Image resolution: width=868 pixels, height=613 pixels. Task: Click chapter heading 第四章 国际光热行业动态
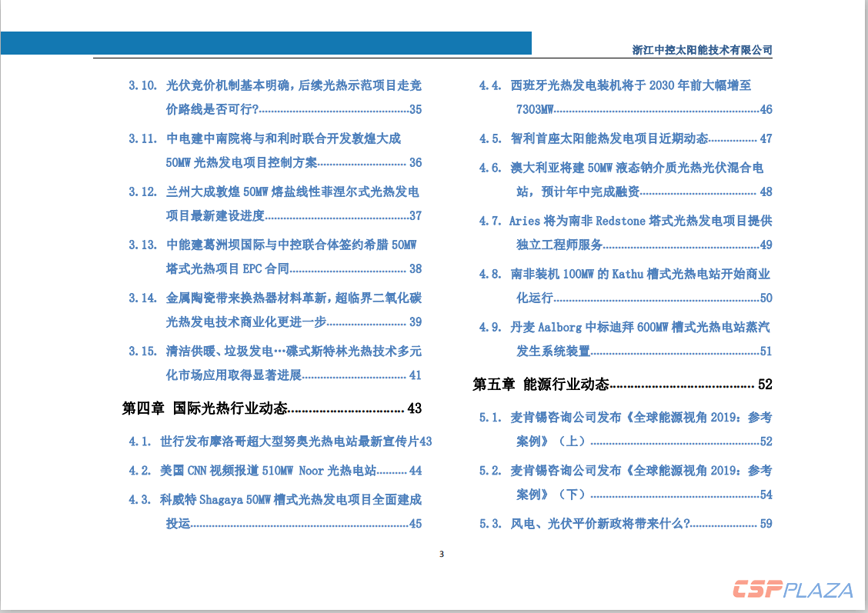coord(271,408)
